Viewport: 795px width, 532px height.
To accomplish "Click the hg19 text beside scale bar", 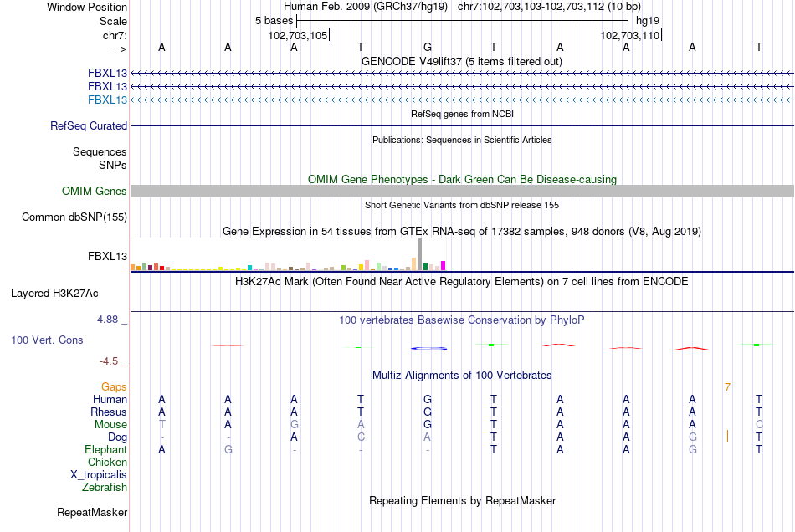I will pos(648,21).
